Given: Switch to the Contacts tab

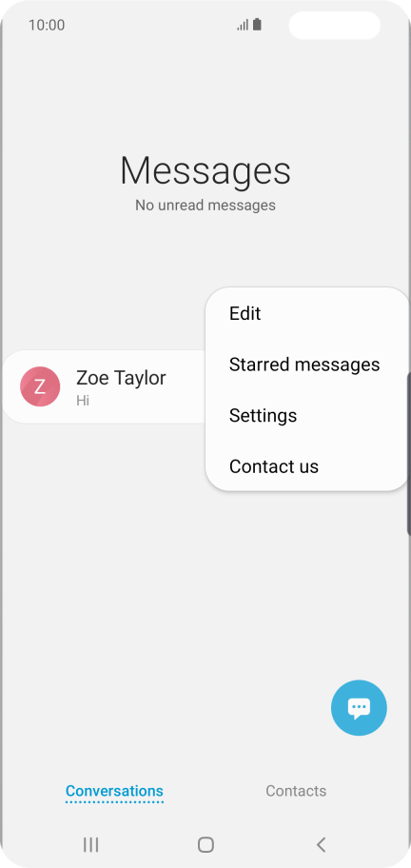Looking at the screenshot, I should click(296, 791).
